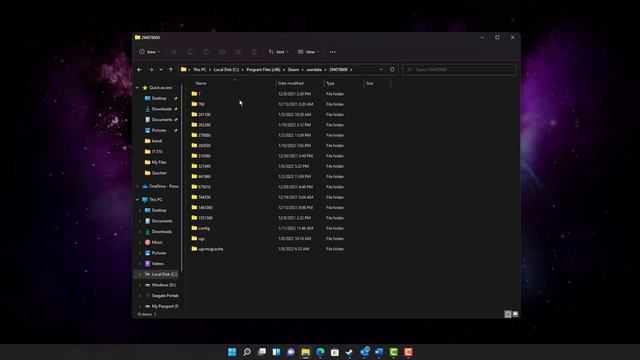Viewport: 640px width, 360px height.
Task: Click inside the Search box
Action: pos(459,70)
